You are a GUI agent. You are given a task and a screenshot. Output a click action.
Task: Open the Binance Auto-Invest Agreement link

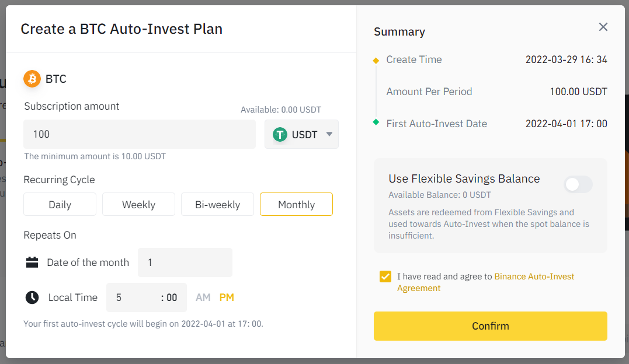[534, 276]
